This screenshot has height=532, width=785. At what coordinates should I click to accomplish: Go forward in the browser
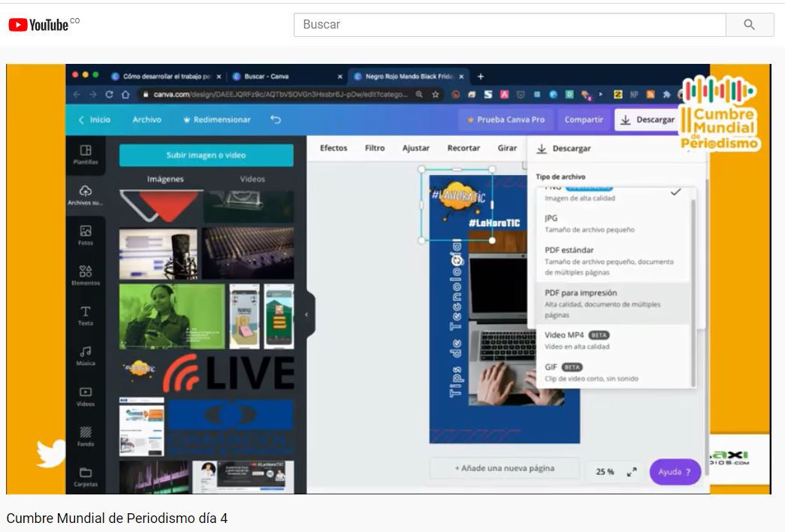[x=93, y=94]
